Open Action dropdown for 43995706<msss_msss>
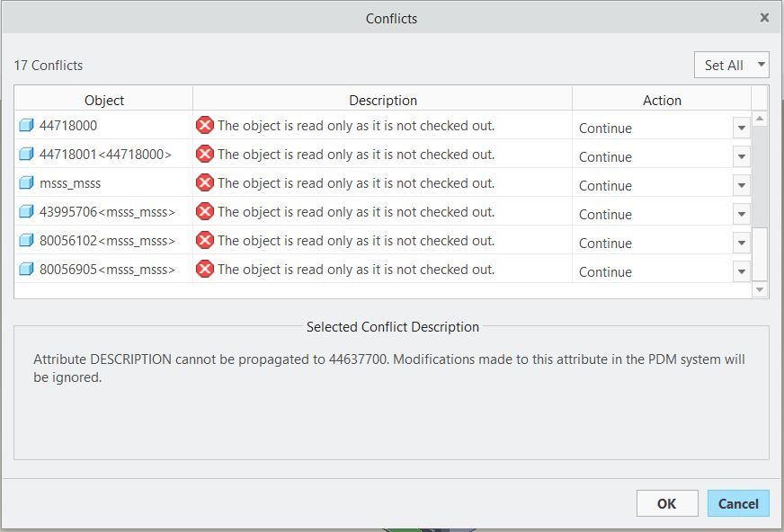The height and width of the screenshot is (532, 784). pos(742,214)
